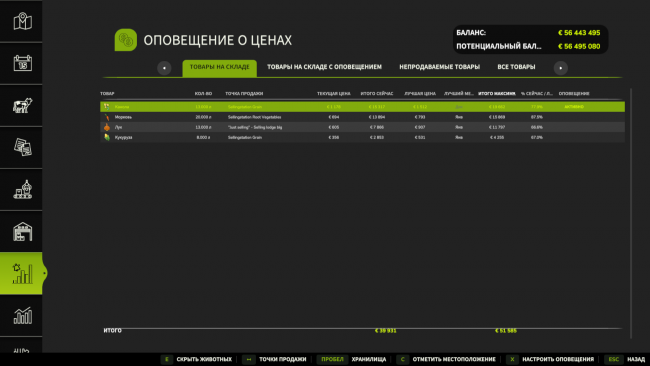
Task: Go to previous tab with left arrow
Action: (x=164, y=68)
